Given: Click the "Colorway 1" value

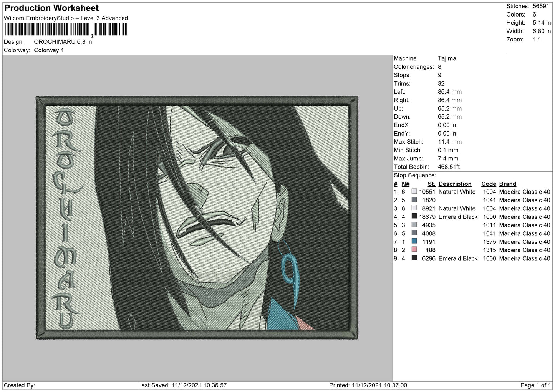Looking at the screenshot, I should click(x=49, y=50).
